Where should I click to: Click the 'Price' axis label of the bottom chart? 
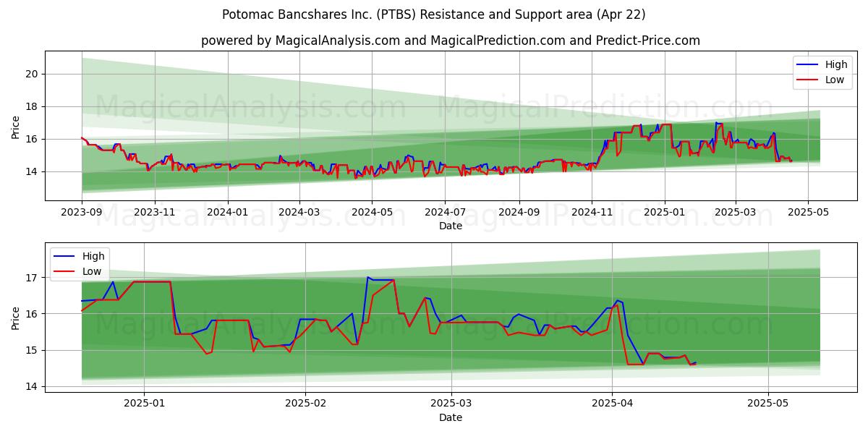16,317
